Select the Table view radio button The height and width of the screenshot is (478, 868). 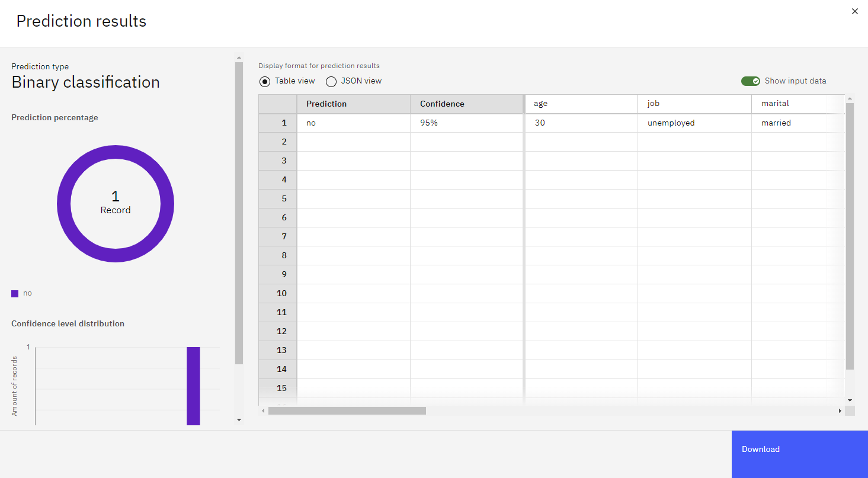click(265, 81)
